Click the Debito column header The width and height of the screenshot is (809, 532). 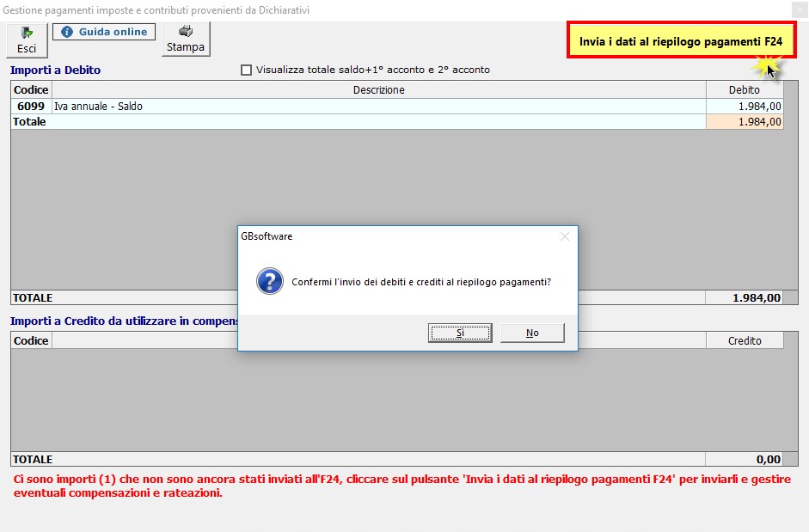(745, 89)
